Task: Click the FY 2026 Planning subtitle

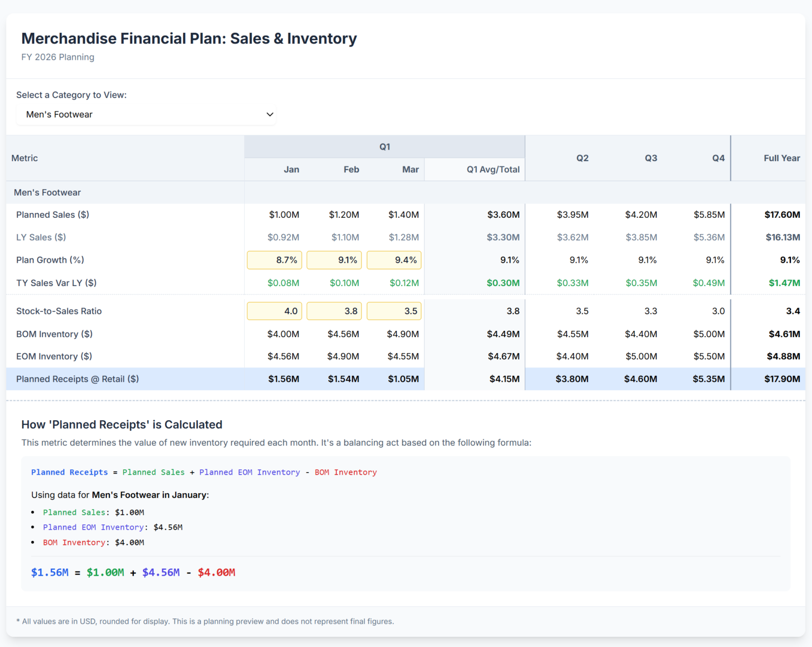Action: pos(58,57)
